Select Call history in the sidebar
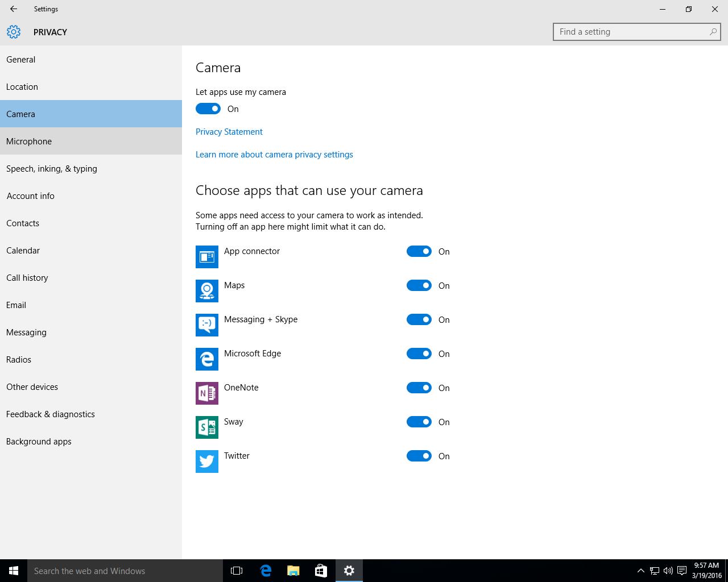 [x=91, y=277]
